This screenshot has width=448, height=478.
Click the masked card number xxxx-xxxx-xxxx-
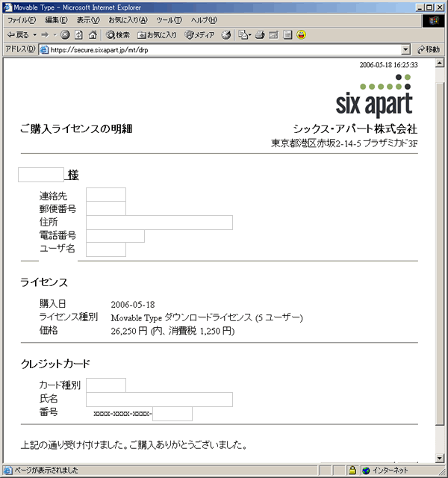point(122,414)
